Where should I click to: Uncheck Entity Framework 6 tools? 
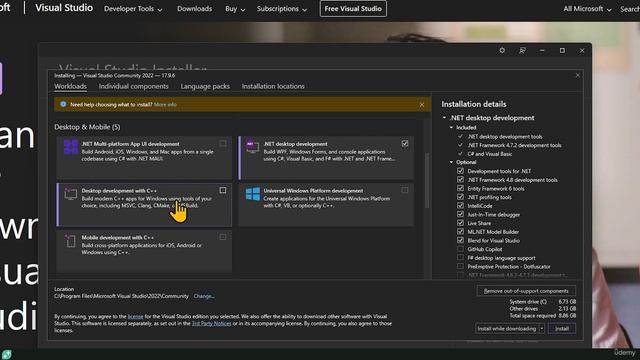coord(460,188)
